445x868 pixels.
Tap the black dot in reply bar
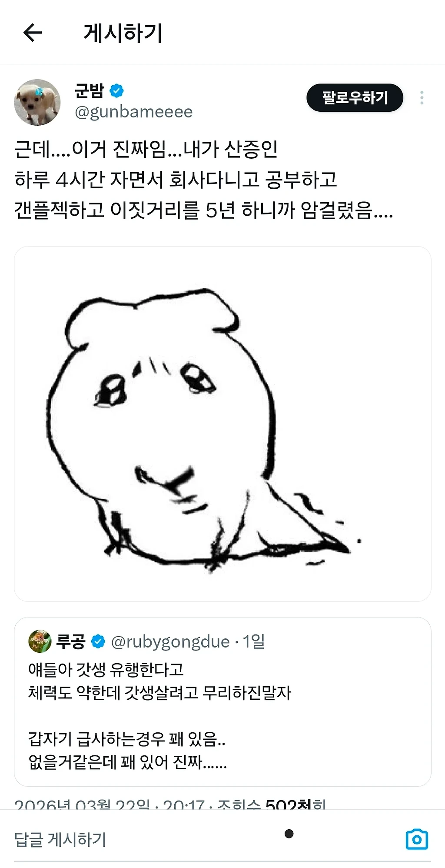(x=289, y=834)
